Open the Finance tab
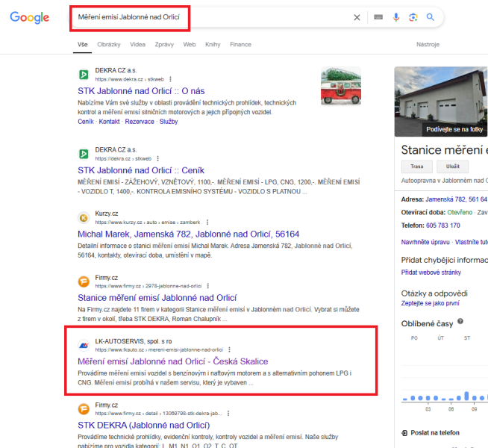 coord(240,44)
